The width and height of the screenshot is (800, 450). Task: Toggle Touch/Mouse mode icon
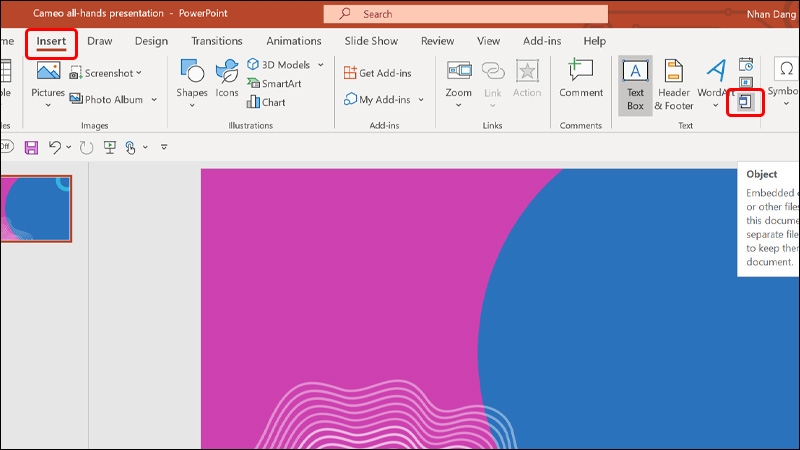131,147
